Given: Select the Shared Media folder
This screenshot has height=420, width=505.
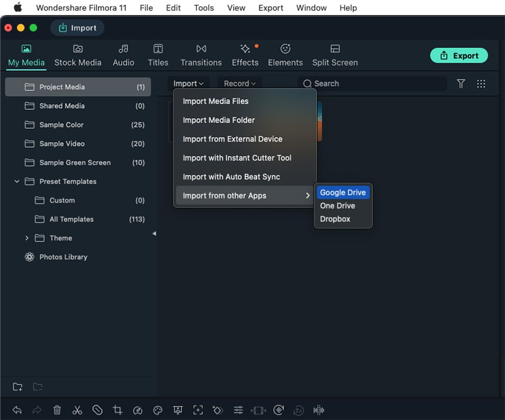Looking at the screenshot, I should 78,105.
